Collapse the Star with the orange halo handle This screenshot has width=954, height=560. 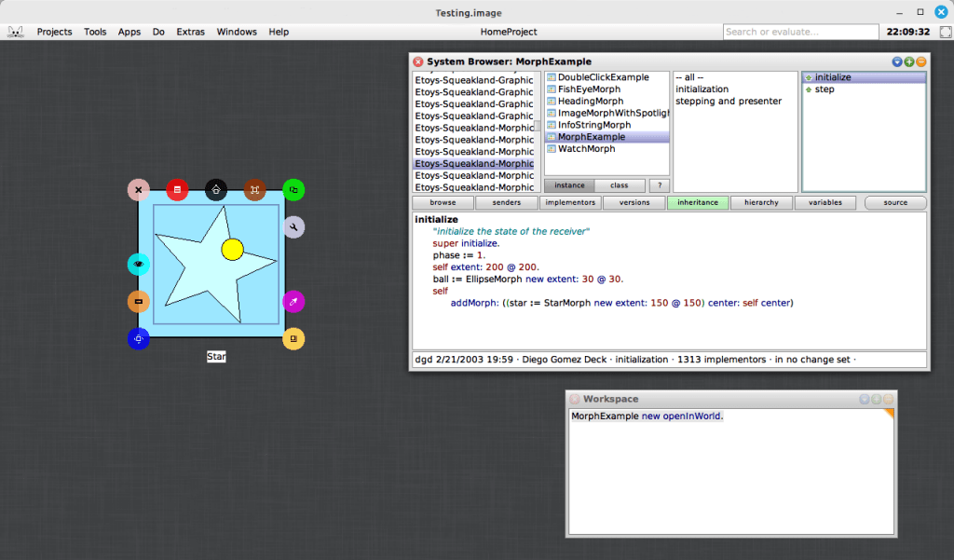coord(138,301)
